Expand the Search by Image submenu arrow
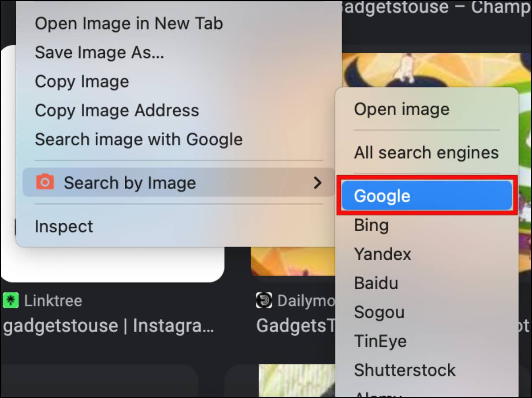Viewport: 532px width, 398px height. (317, 182)
